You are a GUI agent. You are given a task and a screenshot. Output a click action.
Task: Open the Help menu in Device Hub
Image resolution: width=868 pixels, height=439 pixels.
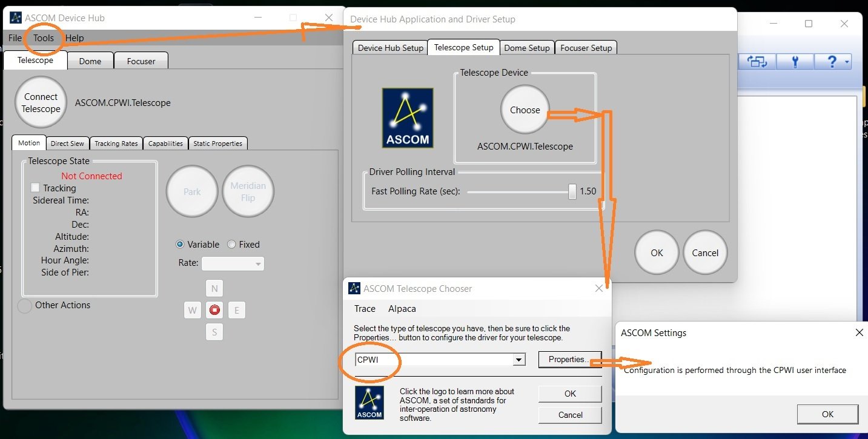click(x=75, y=38)
